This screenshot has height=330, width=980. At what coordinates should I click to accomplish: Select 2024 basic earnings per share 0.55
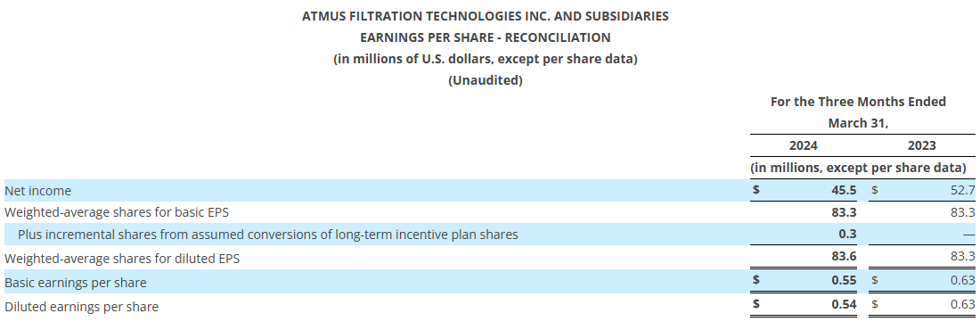pos(844,281)
